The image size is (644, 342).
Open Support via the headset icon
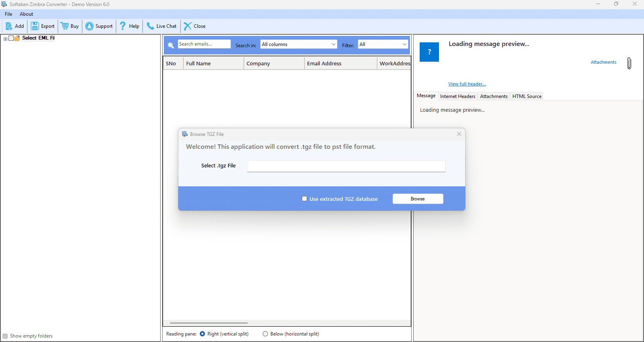(x=89, y=26)
